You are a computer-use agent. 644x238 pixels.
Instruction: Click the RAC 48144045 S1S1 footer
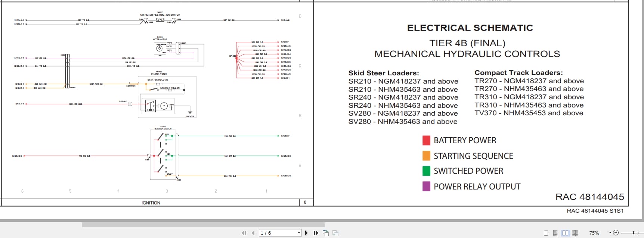(x=595, y=211)
